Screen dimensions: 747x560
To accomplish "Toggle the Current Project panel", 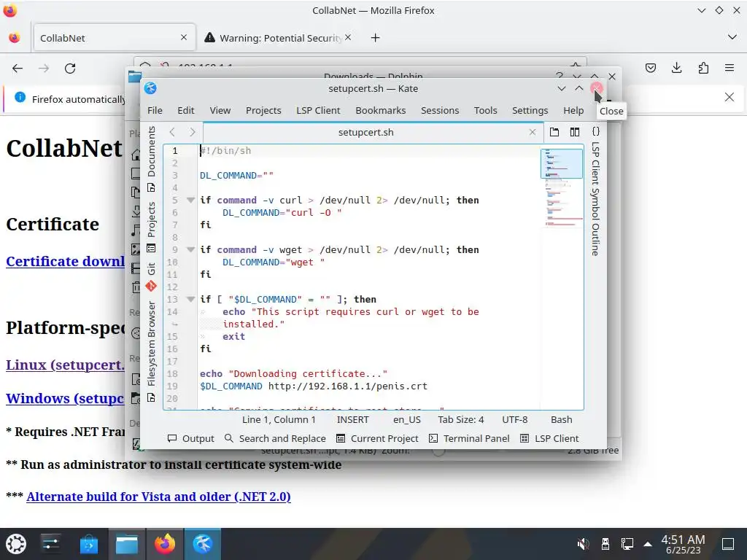I will coord(377,438).
